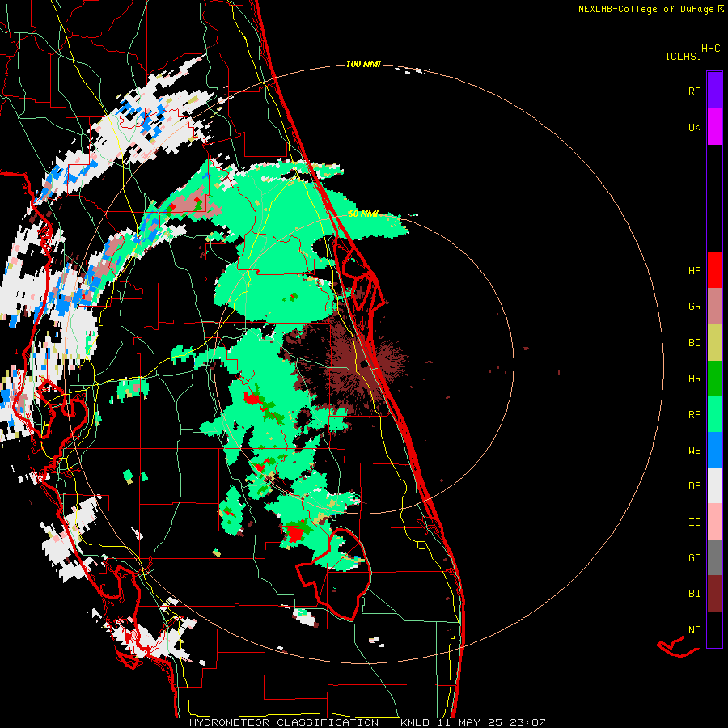Click the [CLAS] units label
Screen dimensions: 728x728
tap(684, 56)
